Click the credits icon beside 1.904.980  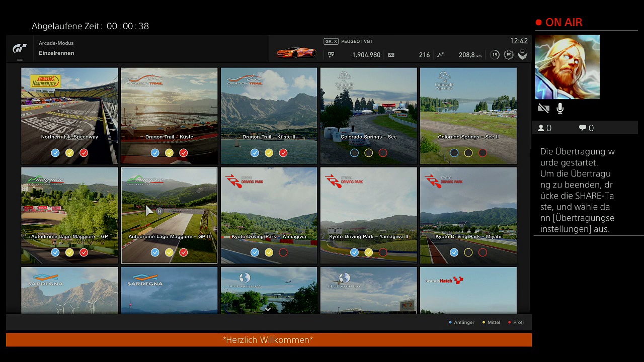coord(331,55)
